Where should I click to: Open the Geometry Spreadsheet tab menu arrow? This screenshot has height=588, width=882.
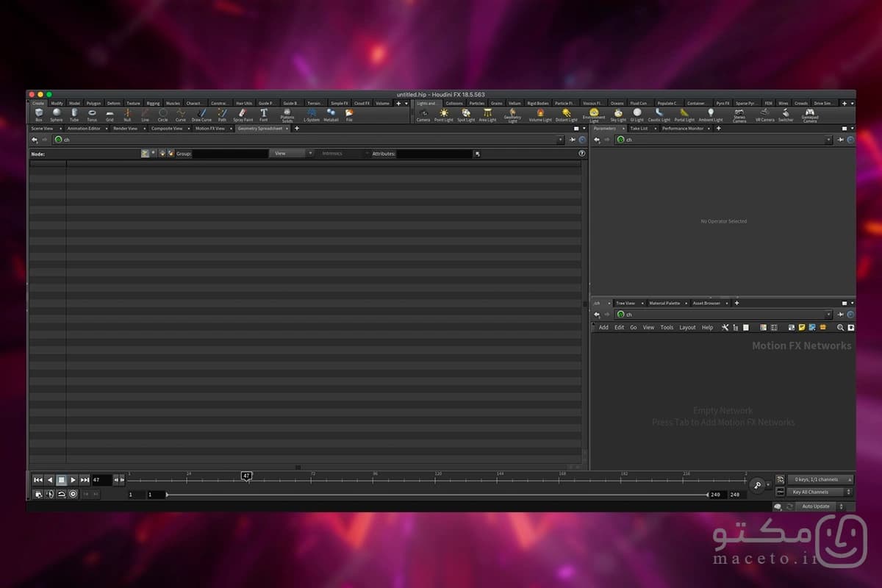tap(288, 129)
